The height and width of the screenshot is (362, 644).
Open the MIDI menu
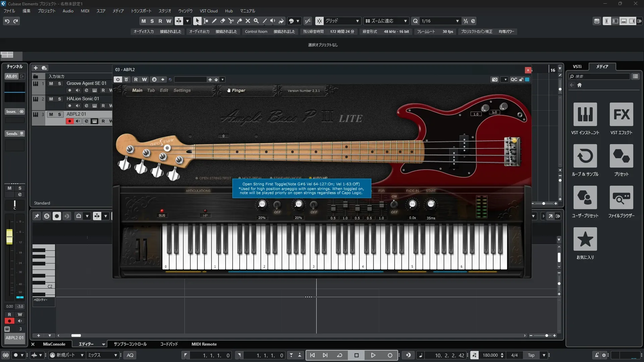pyautogui.click(x=85, y=11)
